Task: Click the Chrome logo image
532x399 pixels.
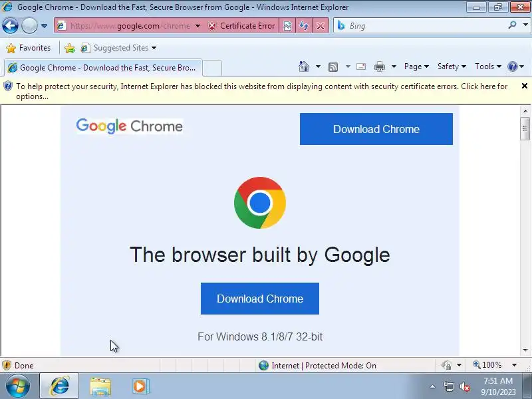Action: (260, 203)
